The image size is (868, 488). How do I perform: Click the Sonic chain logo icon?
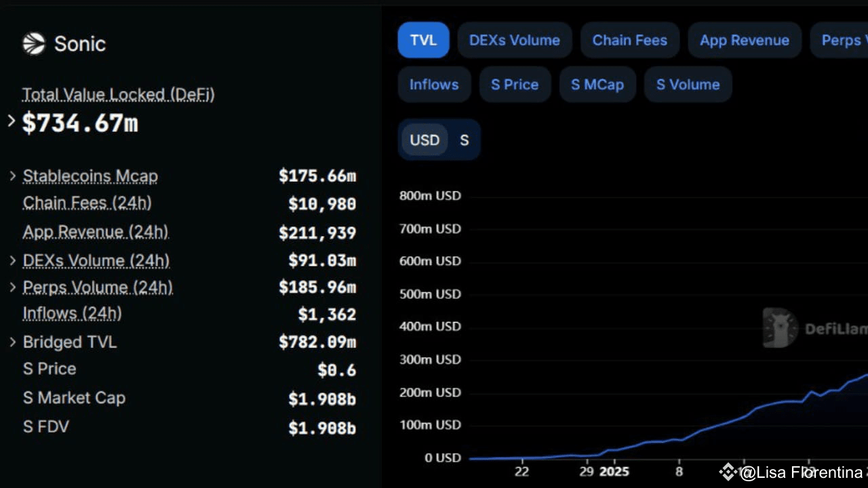(x=33, y=43)
